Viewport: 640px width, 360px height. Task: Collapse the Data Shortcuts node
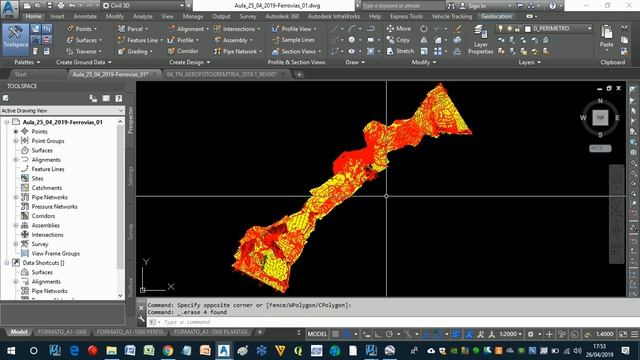[x=7, y=263]
